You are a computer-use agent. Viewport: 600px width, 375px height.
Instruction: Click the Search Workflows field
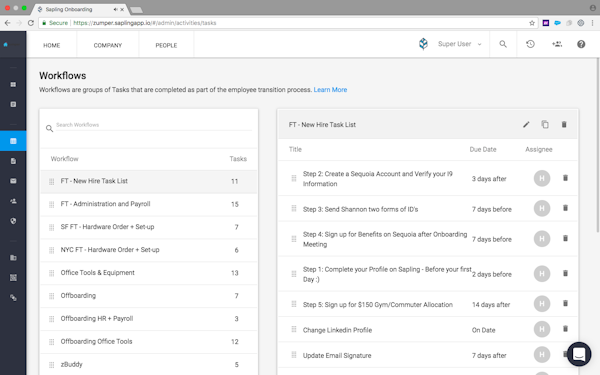coord(154,125)
